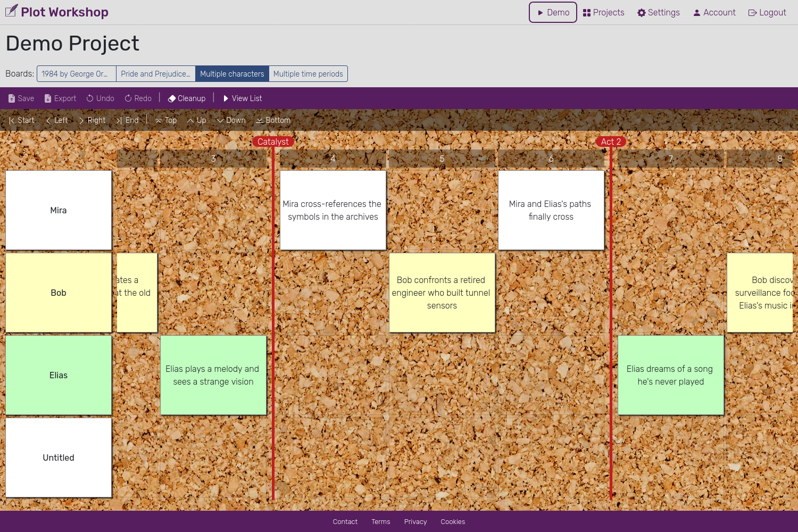798x532 pixels.
Task: Select the Elias character row card
Action: 59,375
